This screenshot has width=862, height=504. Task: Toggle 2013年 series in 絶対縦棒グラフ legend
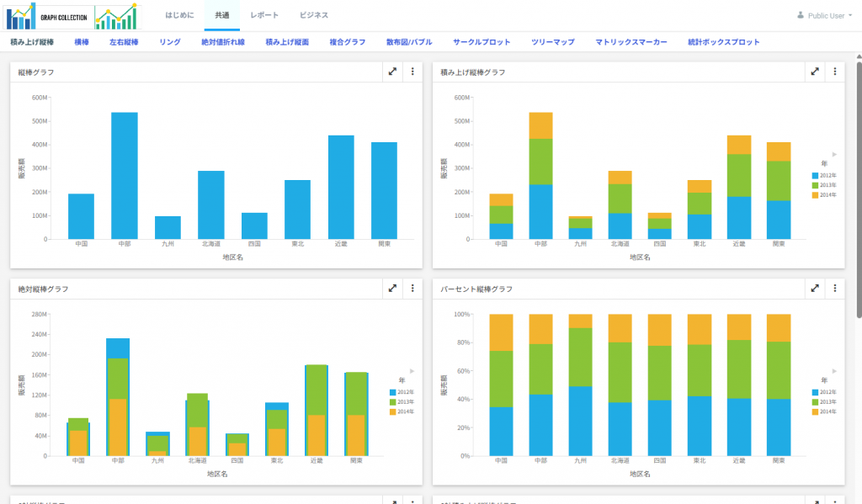[x=402, y=402]
